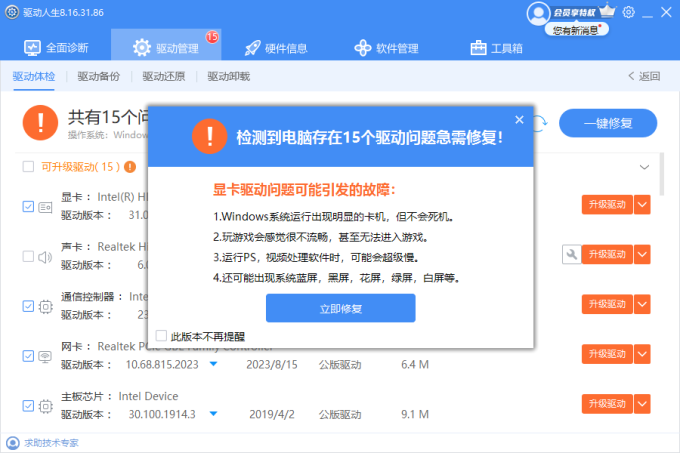Select the 驱动备份 sub-tab
680x453 pixels.
click(98, 76)
